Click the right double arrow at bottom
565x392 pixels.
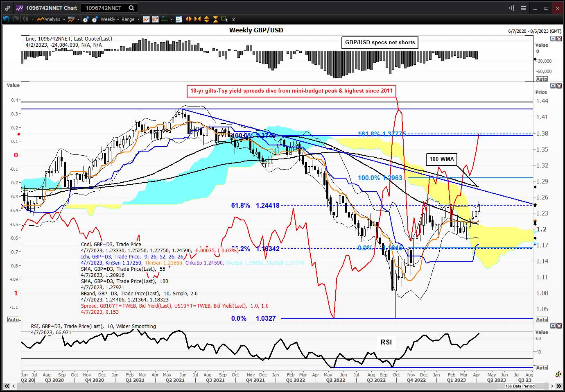click(x=558, y=386)
